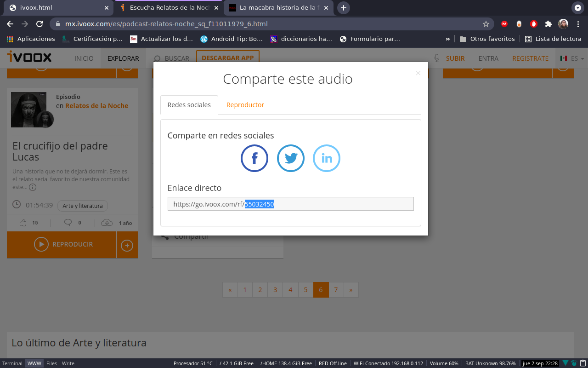Screen dimensions: 588x368
Task: Click the info icon in the episode description
Action: point(32,187)
